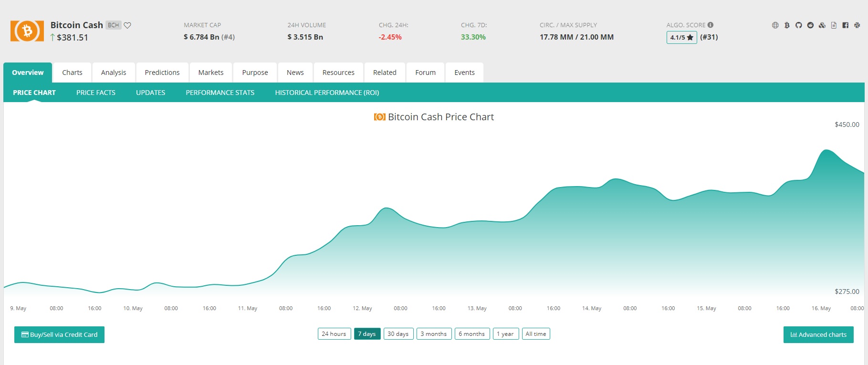Open the Bitcoin forum icon link

[787, 25]
